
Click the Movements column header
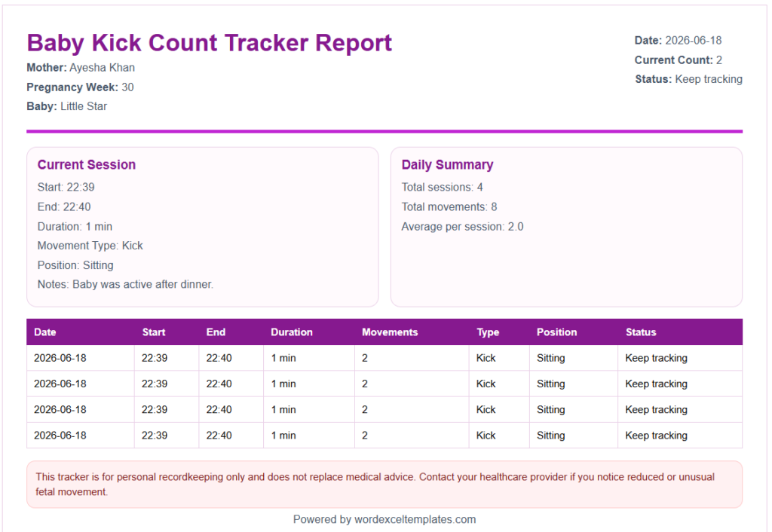pos(390,332)
